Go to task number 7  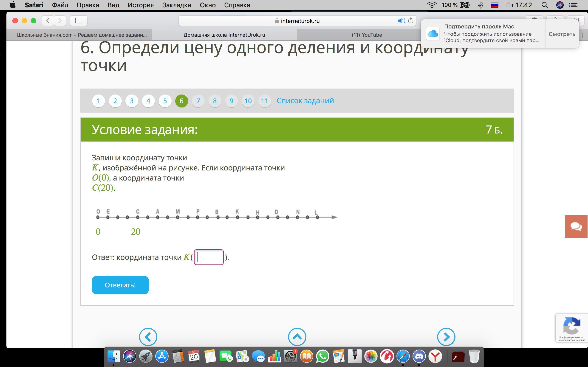(198, 101)
